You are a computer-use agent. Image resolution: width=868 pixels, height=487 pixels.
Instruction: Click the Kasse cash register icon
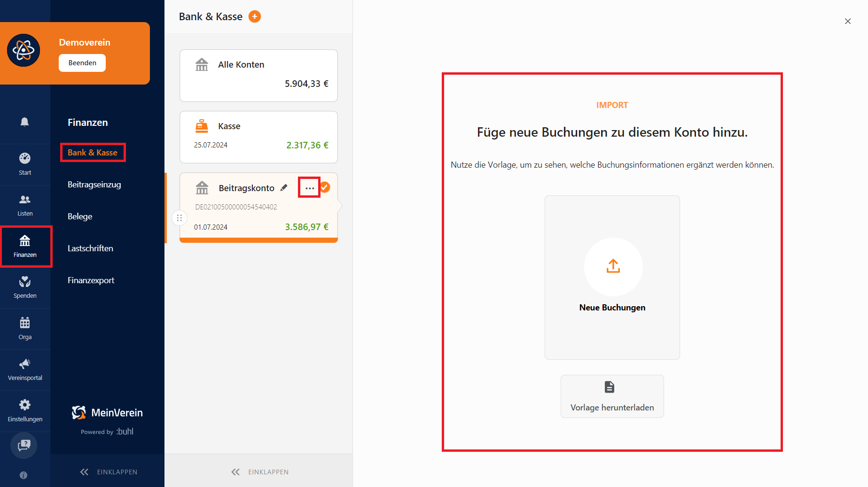pos(202,126)
